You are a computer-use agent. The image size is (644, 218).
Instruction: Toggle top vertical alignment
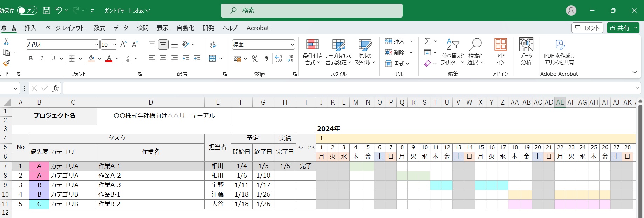click(x=152, y=44)
